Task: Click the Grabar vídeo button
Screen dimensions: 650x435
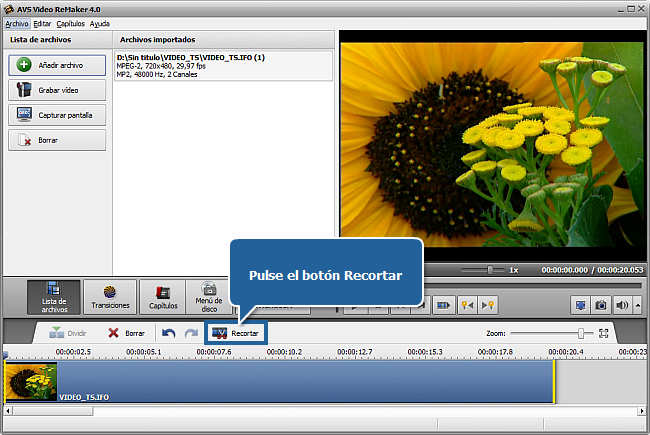Action: (x=57, y=90)
